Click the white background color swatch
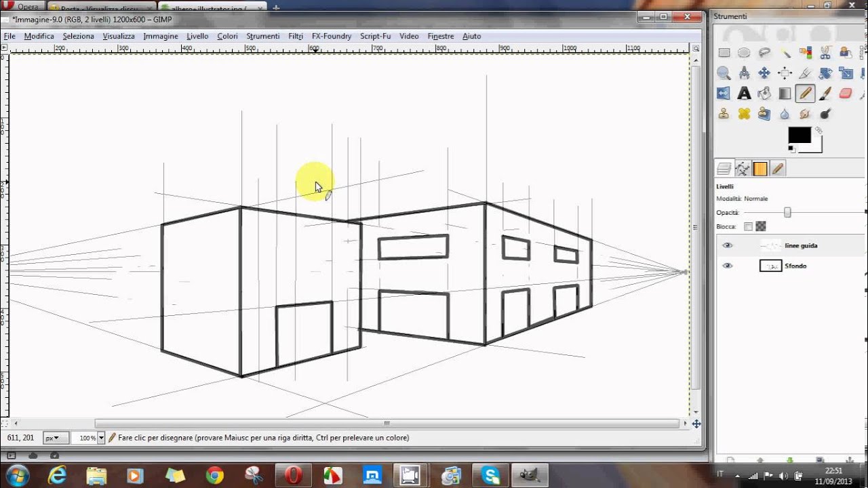The image size is (868, 488). point(816,147)
